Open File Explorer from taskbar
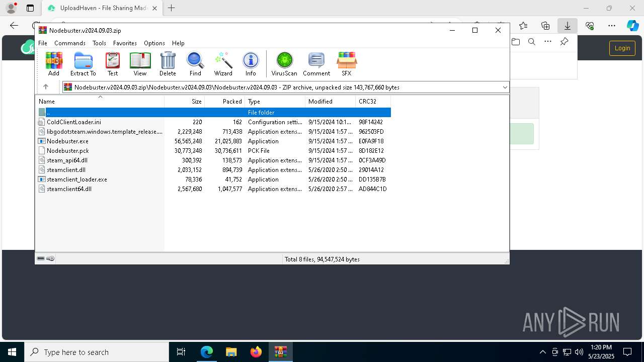 tap(231, 352)
